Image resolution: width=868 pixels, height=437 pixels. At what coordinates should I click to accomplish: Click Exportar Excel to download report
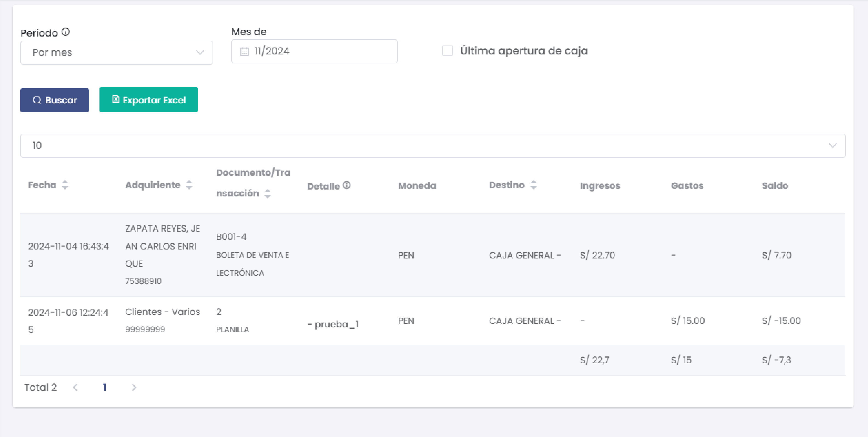(149, 99)
